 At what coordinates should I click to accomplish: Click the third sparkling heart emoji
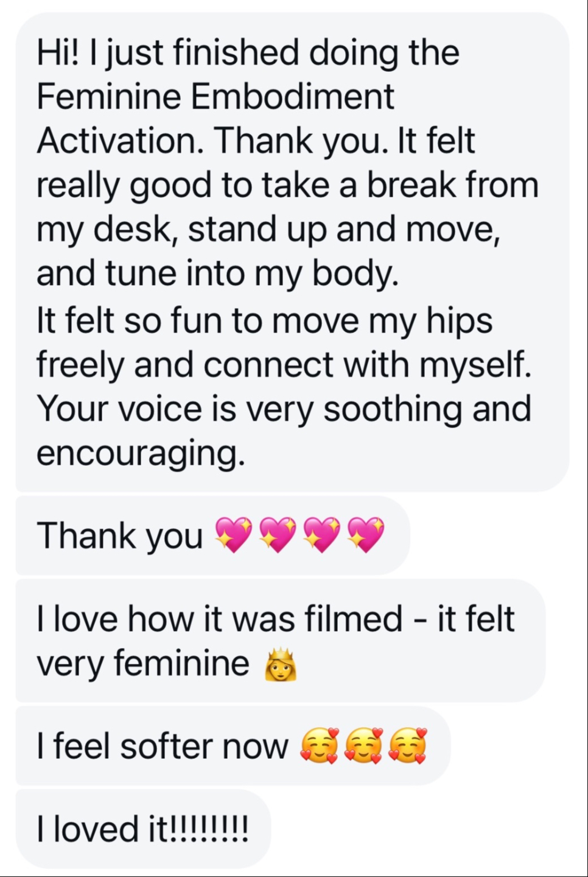point(322,535)
